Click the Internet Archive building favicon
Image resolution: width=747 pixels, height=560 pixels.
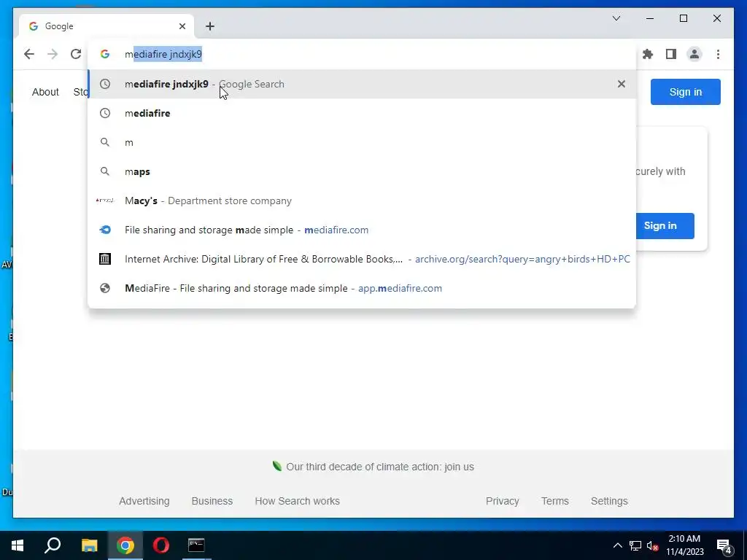(x=105, y=259)
